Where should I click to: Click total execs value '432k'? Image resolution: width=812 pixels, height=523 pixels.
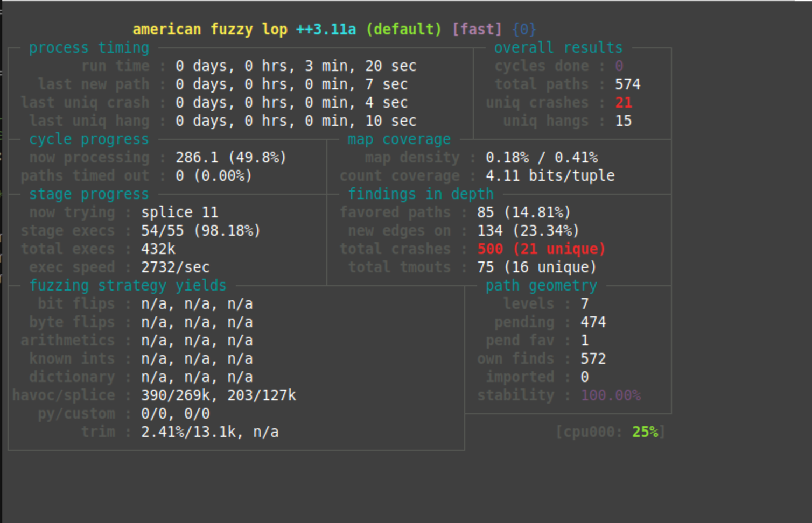coord(158,249)
